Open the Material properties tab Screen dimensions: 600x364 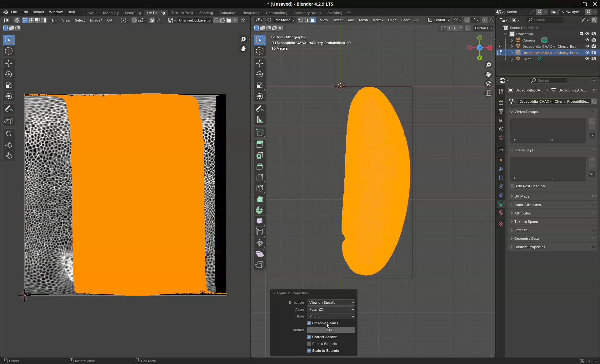pos(501,213)
